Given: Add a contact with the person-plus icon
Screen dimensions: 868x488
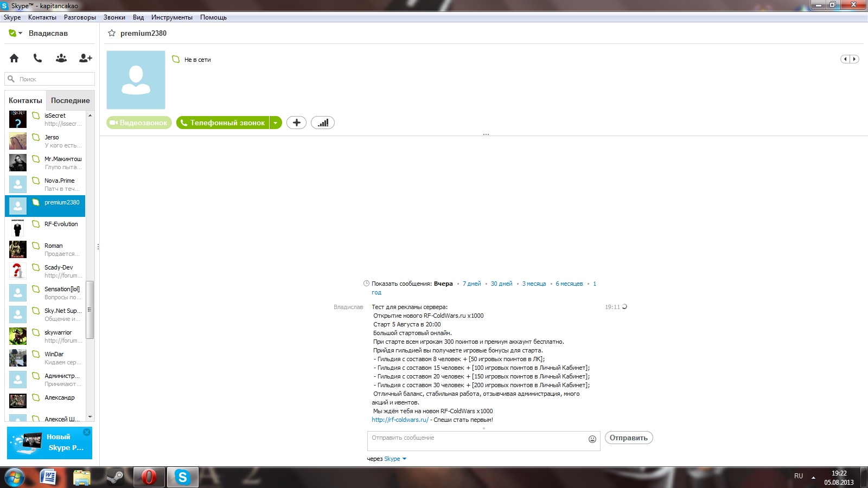Looking at the screenshot, I should click(x=86, y=58).
